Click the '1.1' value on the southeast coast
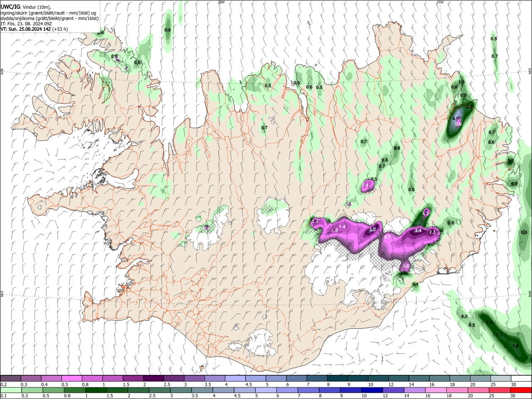The height and width of the screenshot is (399, 532). [415, 285]
